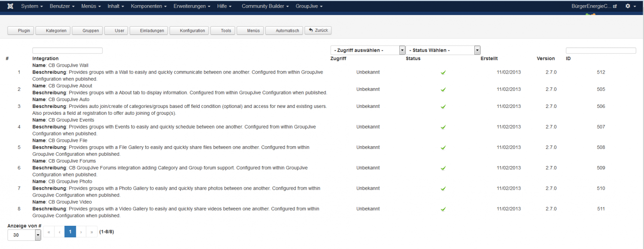Open the Komponenten menu
The image size is (644, 249).
149,6
